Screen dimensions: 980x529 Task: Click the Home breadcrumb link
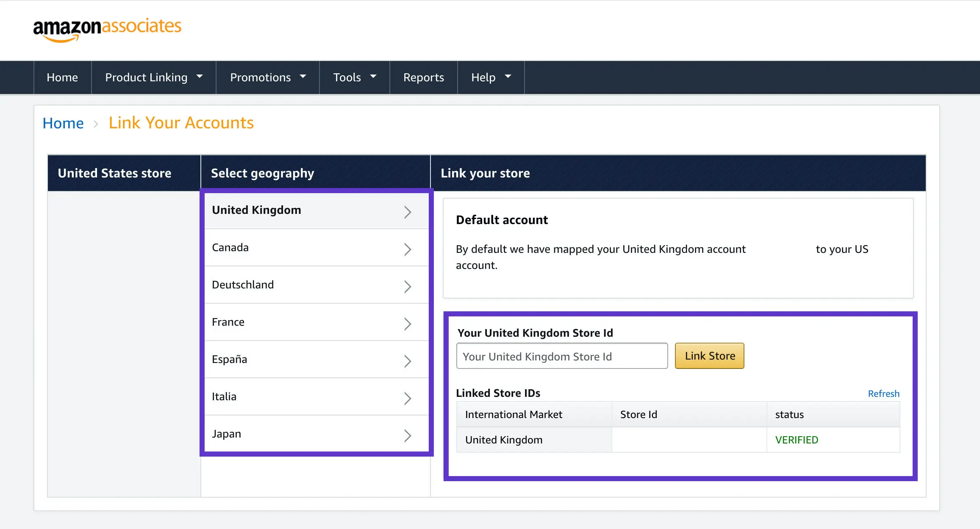63,123
